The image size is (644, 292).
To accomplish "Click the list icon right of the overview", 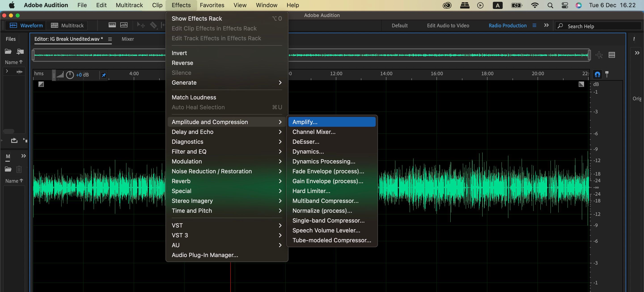I will point(612,55).
